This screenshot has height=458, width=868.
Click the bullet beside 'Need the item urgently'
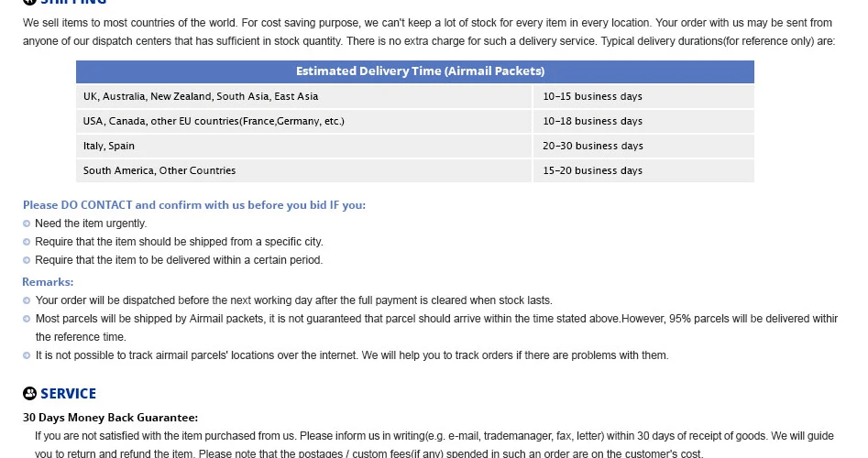point(27,224)
